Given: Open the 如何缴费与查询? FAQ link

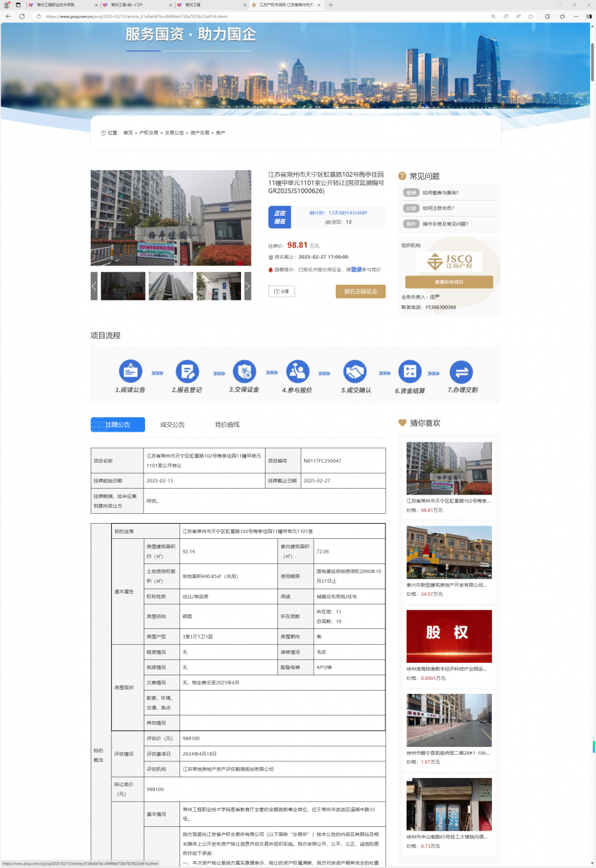Looking at the screenshot, I should coord(440,193).
